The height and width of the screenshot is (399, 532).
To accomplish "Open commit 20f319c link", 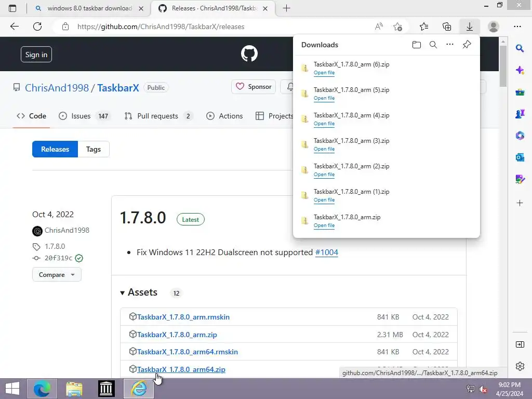I will pyautogui.click(x=58, y=258).
